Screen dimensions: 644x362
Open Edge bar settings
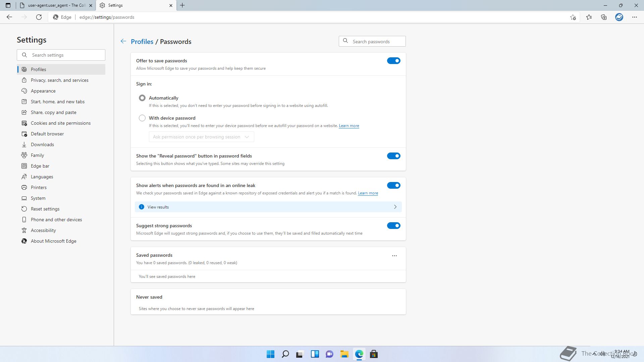61,166
